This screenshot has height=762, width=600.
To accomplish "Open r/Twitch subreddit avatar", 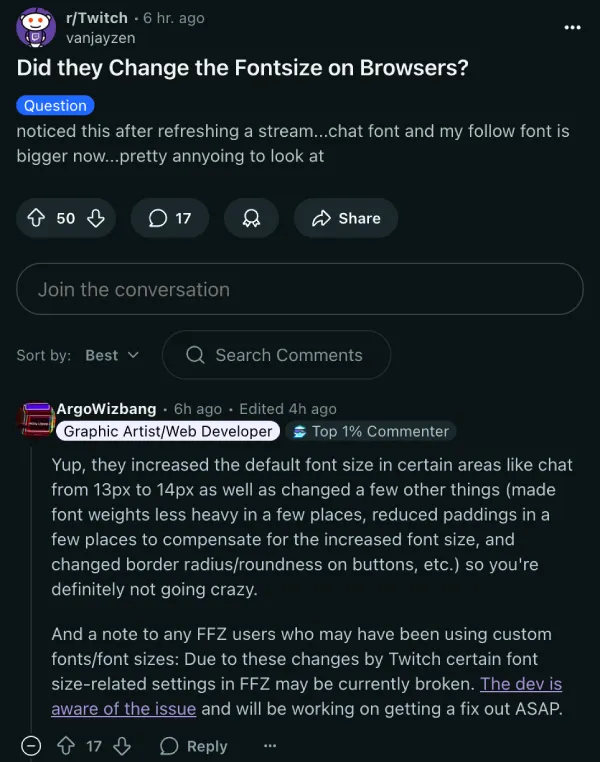I will (x=36, y=27).
